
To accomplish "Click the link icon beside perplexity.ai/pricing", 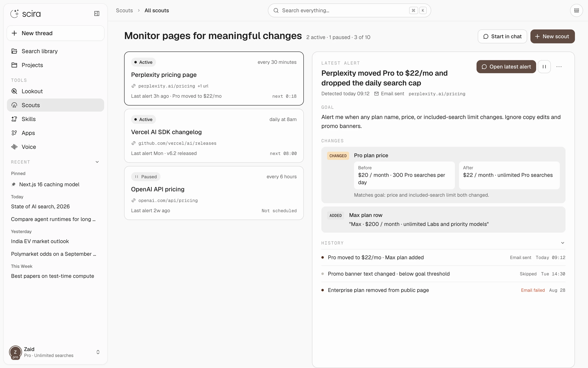I will 133,86.
